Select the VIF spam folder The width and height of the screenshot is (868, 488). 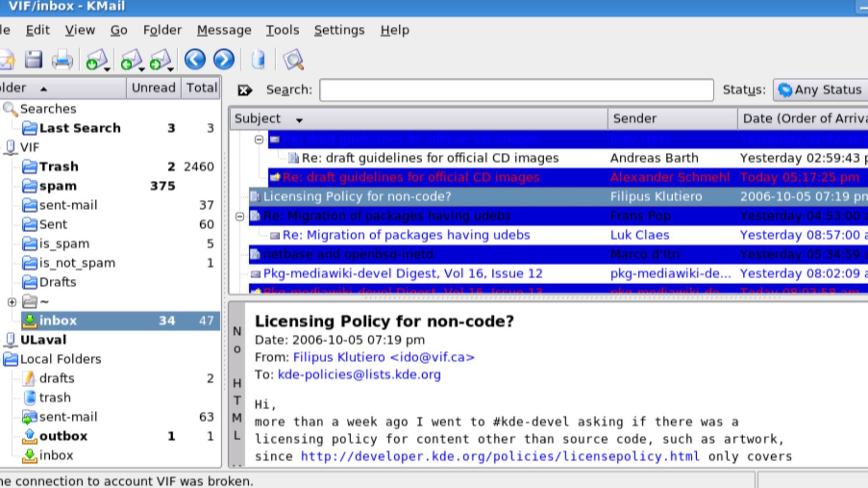coord(57,186)
